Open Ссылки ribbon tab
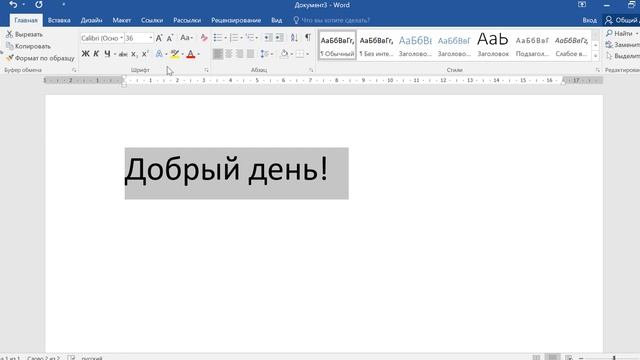This screenshot has width=640, height=360. [x=152, y=20]
